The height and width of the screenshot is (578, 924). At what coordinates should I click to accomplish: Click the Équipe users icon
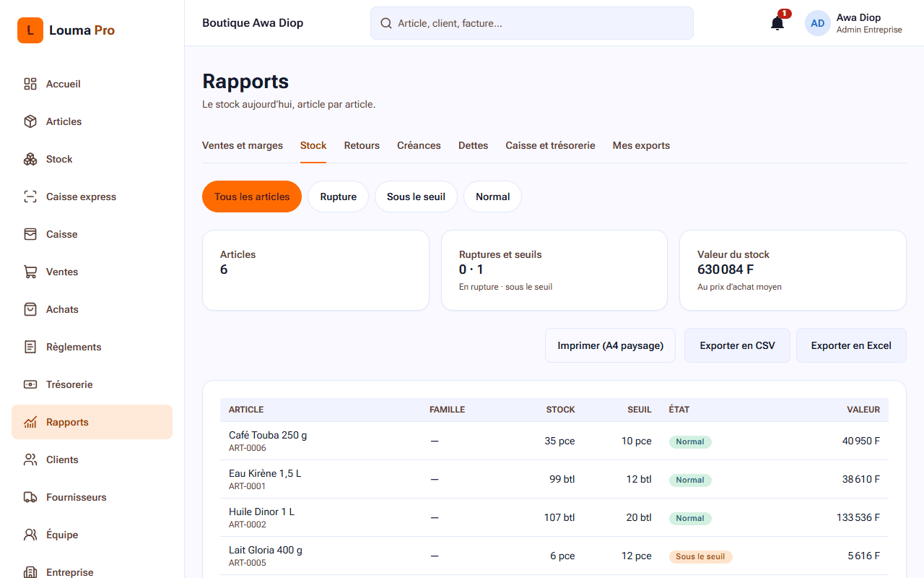tap(30, 535)
